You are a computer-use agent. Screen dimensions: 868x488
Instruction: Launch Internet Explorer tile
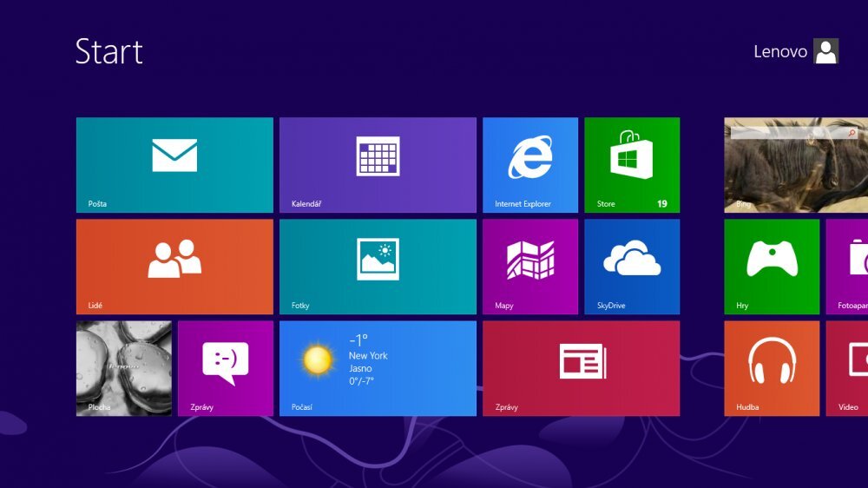click(530, 164)
